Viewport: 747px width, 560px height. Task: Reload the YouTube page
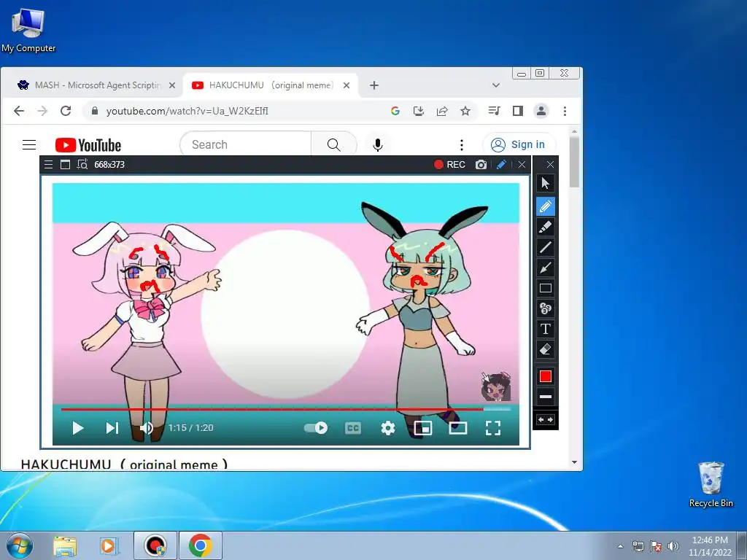point(66,111)
